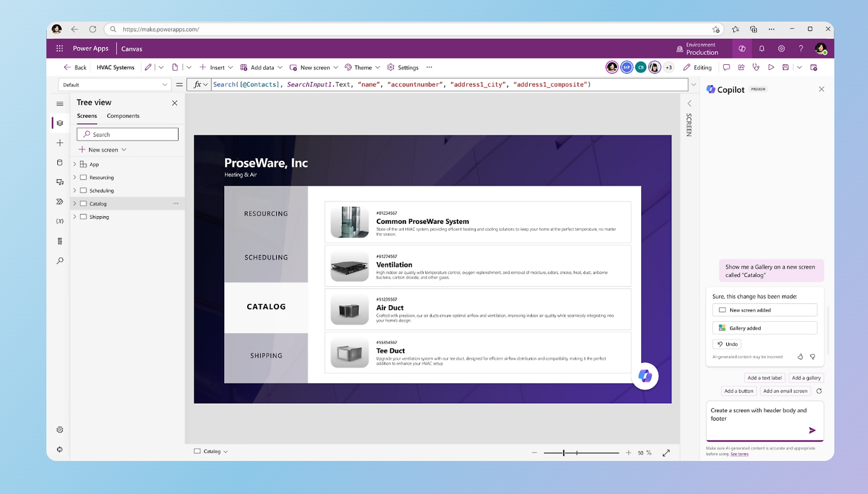
Task: Open the Help question mark icon
Action: [801, 48]
